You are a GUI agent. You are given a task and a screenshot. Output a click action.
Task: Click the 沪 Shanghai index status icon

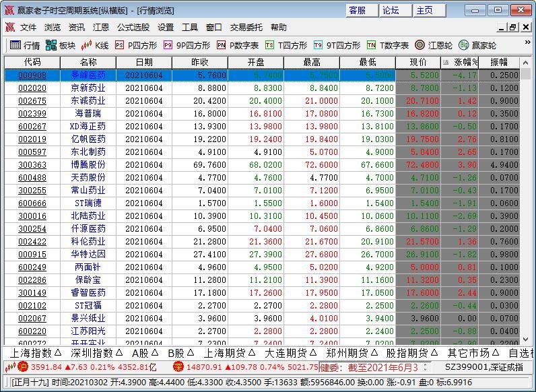[23, 367]
